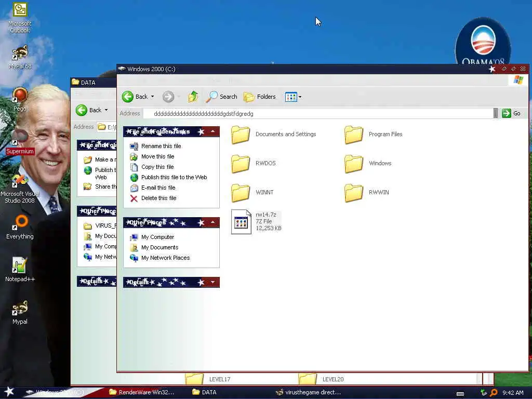The width and height of the screenshot is (532, 399).
Task: Expand the Details panel in C: window
Action: point(212,282)
